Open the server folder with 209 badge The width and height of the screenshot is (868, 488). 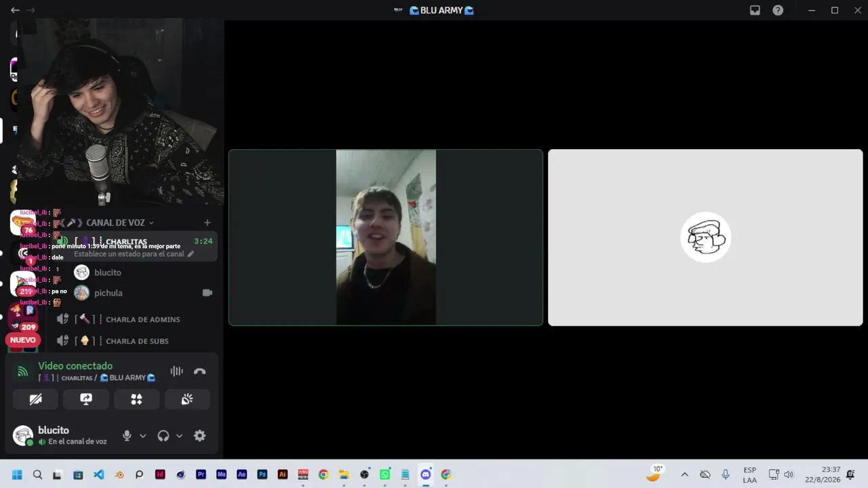click(x=22, y=317)
